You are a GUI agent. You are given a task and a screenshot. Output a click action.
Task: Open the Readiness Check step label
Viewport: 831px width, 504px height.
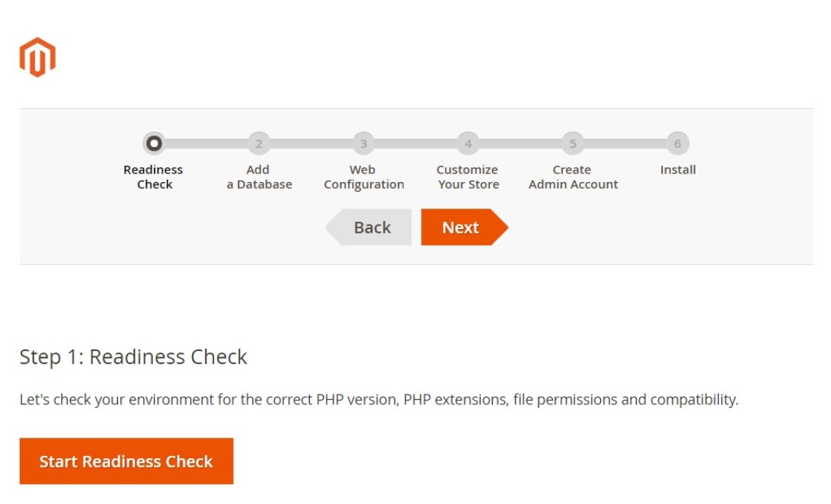coord(154,177)
